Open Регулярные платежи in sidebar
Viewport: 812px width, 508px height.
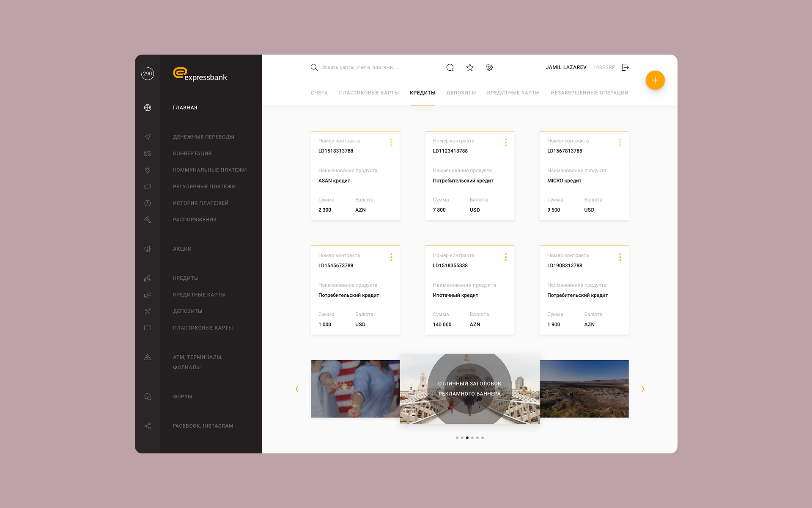204,186
